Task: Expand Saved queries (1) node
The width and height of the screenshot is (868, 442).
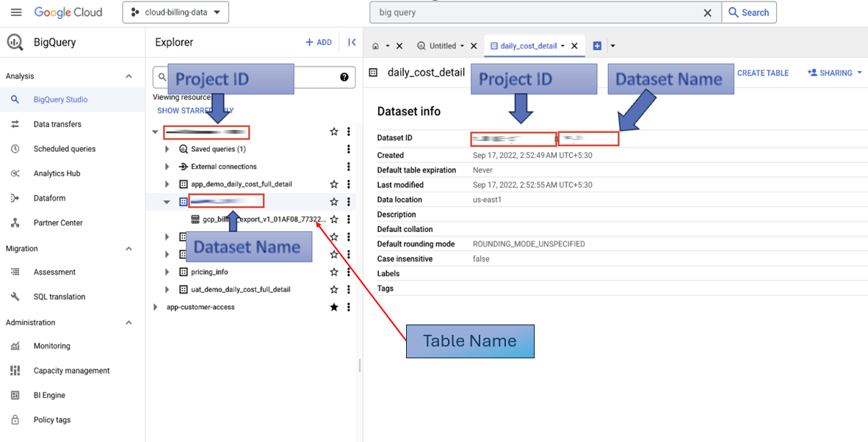Action: [x=167, y=149]
